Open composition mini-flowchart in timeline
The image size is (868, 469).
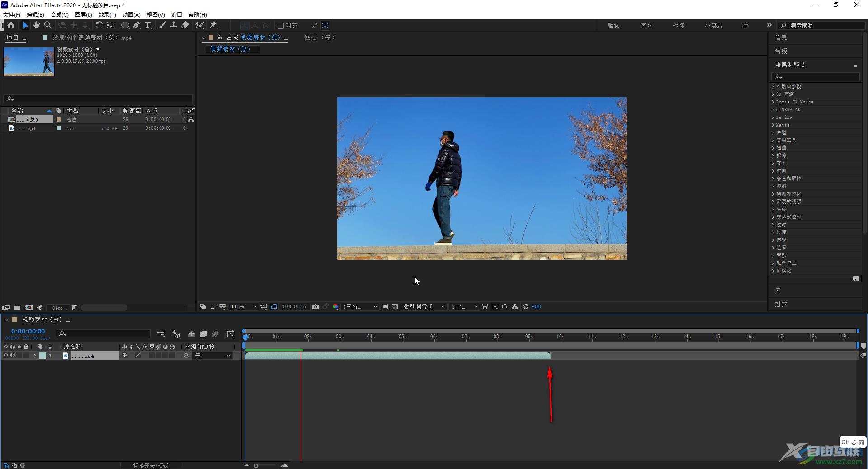pos(161,334)
